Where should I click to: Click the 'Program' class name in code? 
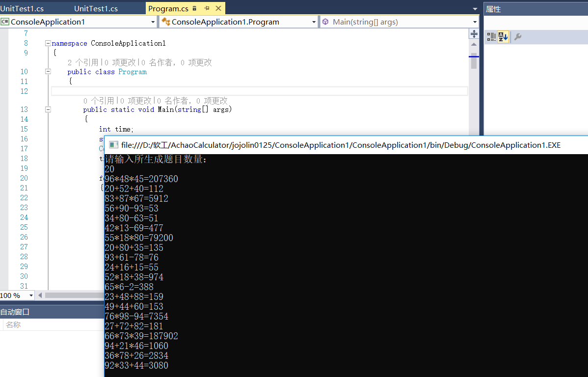tap(133, 72)
